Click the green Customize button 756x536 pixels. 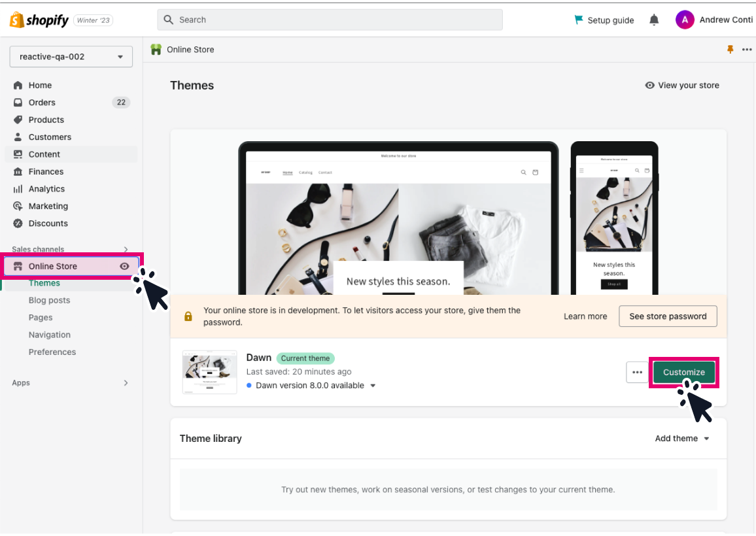[x=683, y=372]
